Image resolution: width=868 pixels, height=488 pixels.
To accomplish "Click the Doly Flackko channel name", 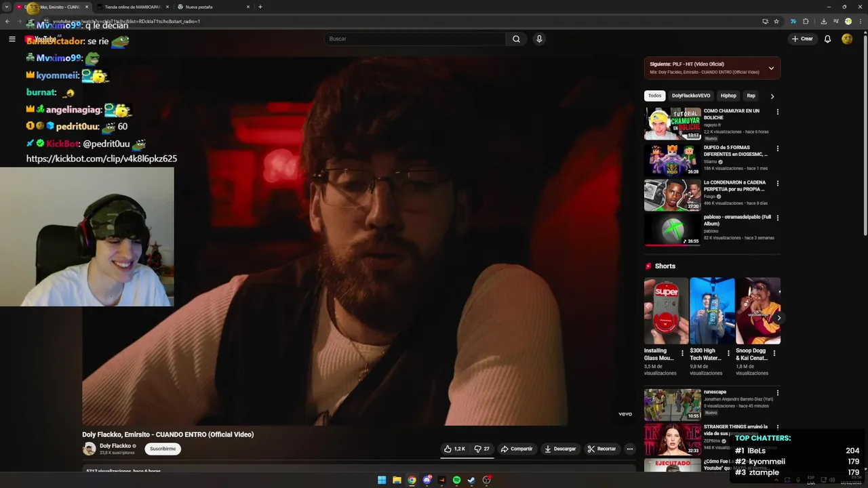I will (x=115, y=446).
